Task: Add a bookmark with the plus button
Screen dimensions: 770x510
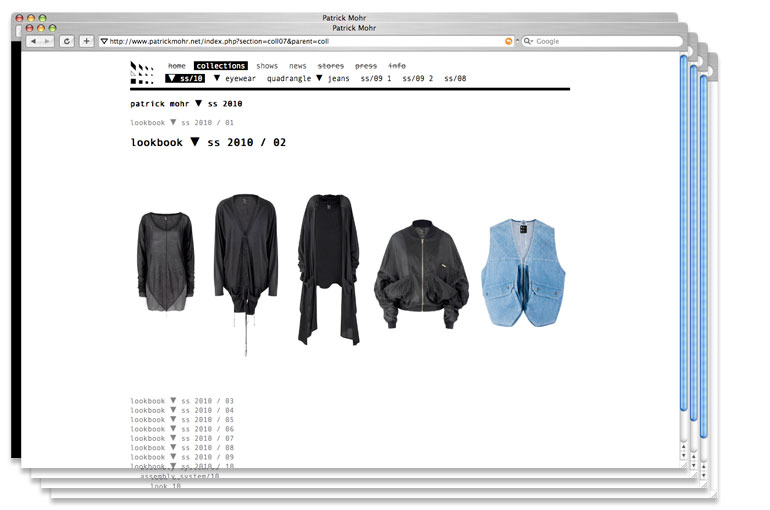Action: [86, 41]
